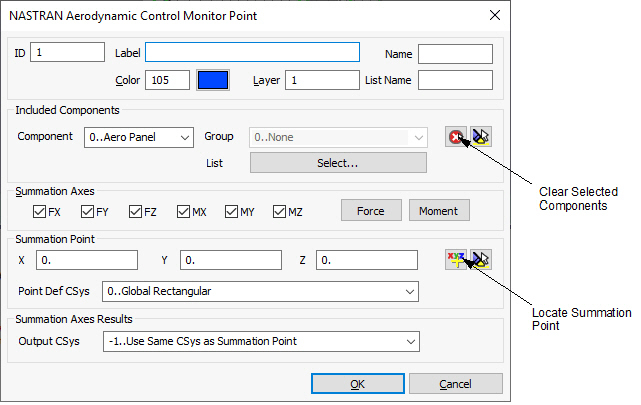Click the pick icon next to the XYZ button
The height and width of the screenshot is (405, 641).
(481, 260)
